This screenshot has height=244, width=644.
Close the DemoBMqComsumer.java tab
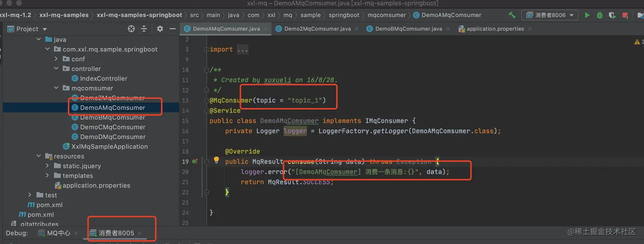448,29
